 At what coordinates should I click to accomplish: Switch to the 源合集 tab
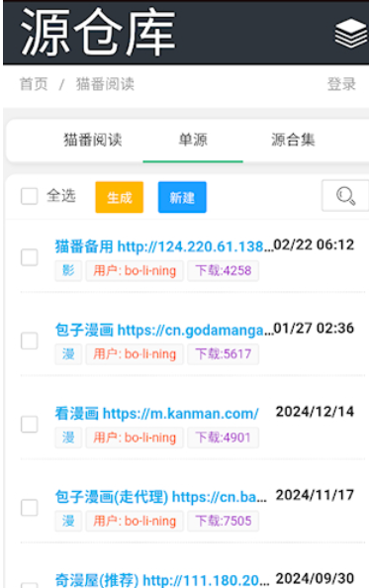pos(293,141)
